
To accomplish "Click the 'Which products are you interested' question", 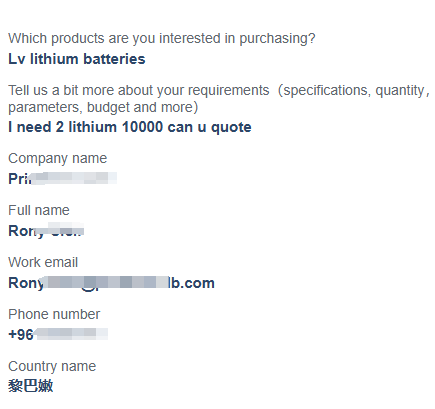I will 162,38.
